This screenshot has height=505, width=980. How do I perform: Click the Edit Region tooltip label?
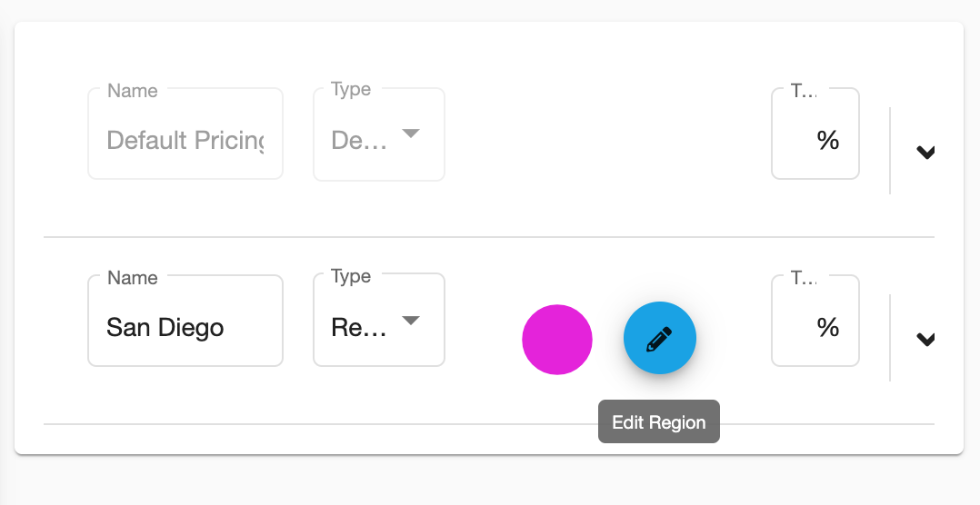(659, 422)
